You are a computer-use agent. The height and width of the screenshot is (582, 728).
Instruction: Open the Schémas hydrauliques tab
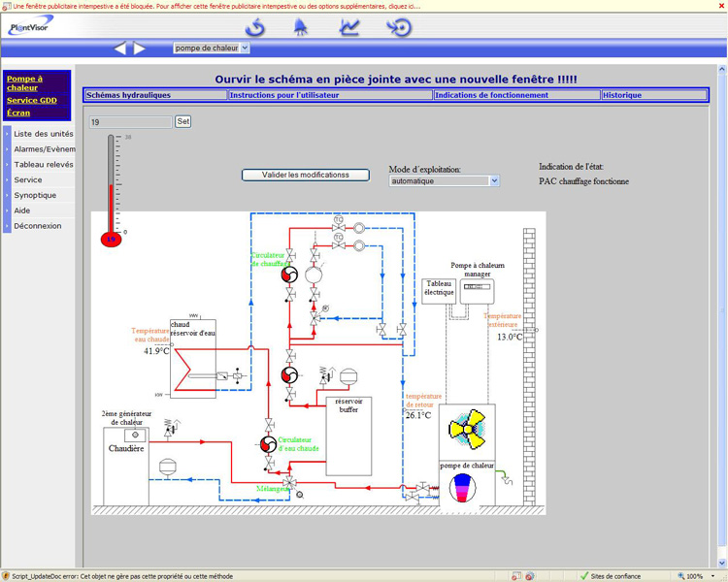click(x=155, y=95)
